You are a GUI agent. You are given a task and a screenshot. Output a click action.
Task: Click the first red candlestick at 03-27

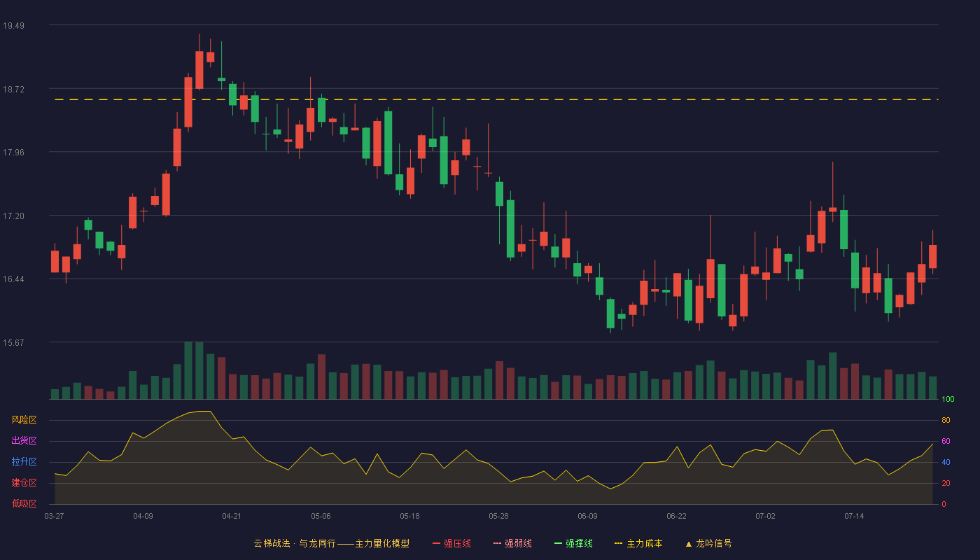point(55,261)
